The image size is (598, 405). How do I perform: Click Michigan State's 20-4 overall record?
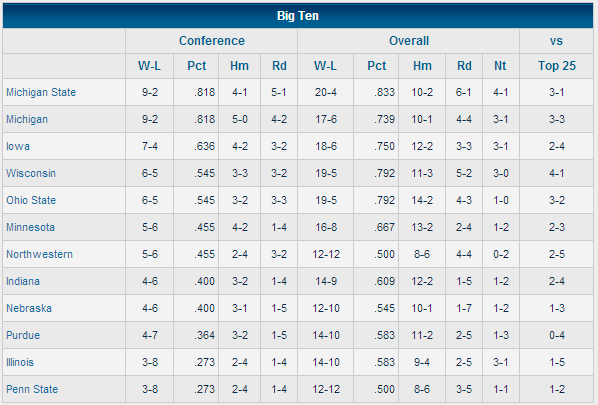coord(326,92)
